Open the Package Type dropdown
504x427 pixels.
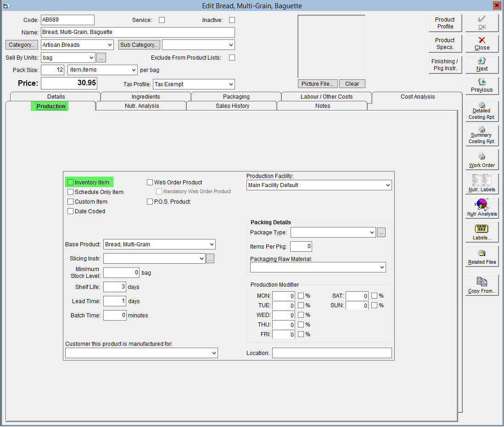pyautogui.click(x=372, y=233)
